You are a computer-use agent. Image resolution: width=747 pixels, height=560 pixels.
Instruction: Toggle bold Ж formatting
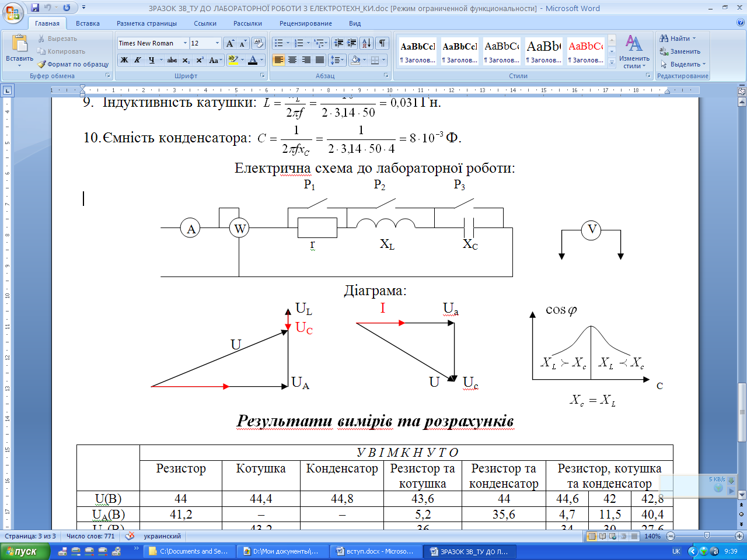(x=124, y=60)
